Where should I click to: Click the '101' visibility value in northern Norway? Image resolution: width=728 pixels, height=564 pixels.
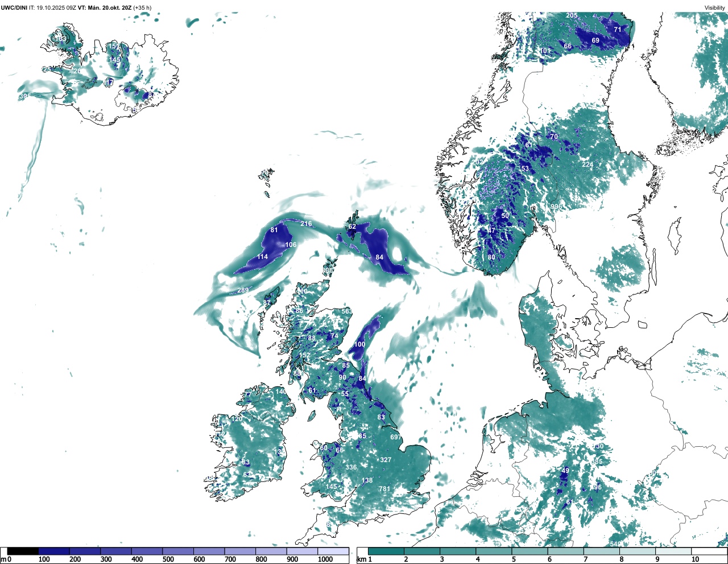tap(545, 51)
